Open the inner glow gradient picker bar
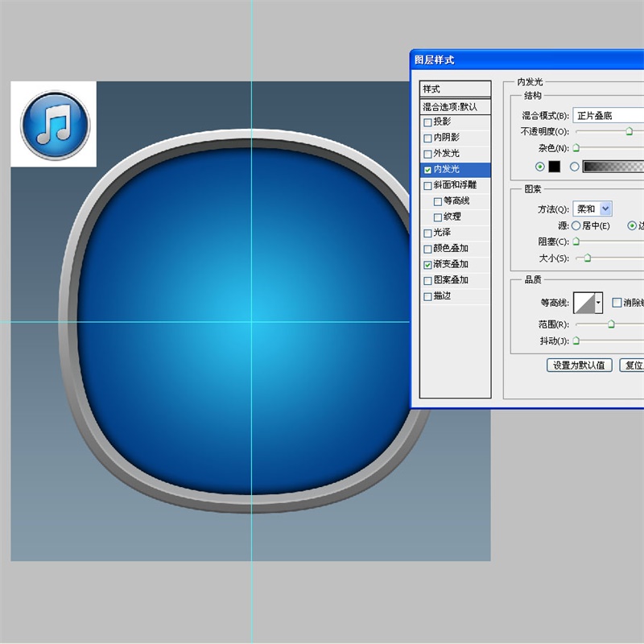The image size is (644, 644). (x=613, y=167)
